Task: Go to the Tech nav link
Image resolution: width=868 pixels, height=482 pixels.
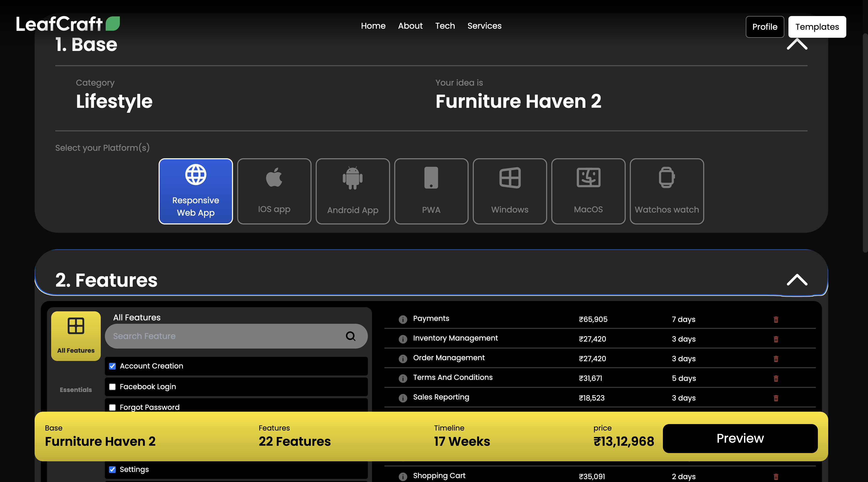Action: [x=445, y=26]
